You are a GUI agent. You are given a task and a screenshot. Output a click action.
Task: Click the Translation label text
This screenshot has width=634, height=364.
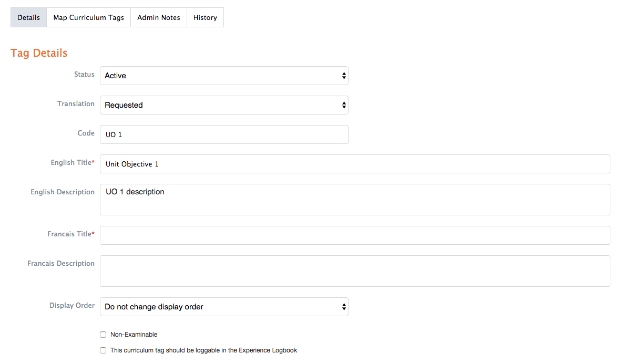(76, 103)
